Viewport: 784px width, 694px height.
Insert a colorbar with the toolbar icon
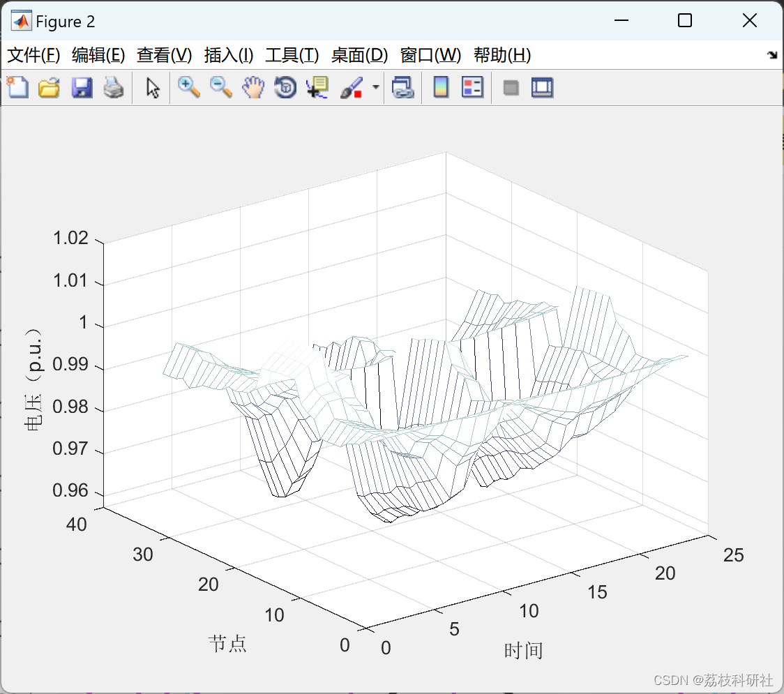click(x=441, y=87)
